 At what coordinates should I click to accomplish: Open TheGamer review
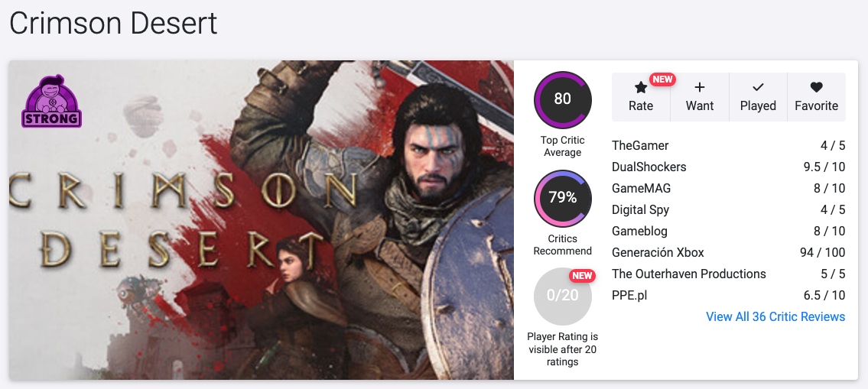click(x=640, y=145)
